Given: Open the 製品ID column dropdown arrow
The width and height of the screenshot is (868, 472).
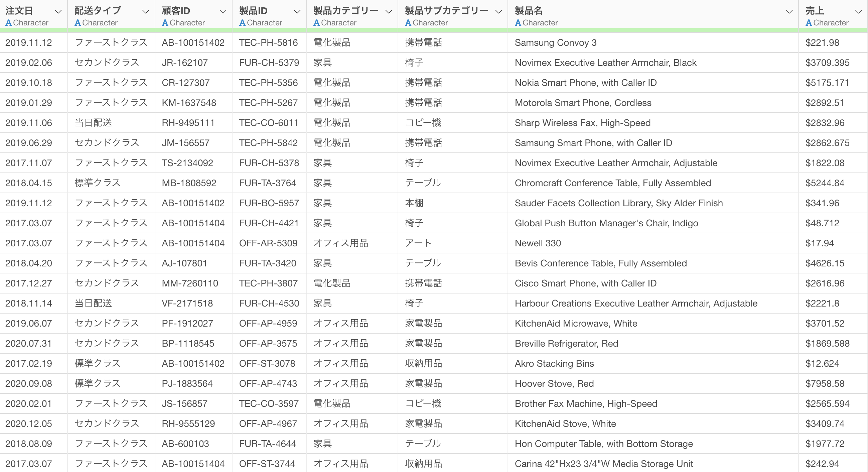Looking at the screenshot, I should [297, 12].
